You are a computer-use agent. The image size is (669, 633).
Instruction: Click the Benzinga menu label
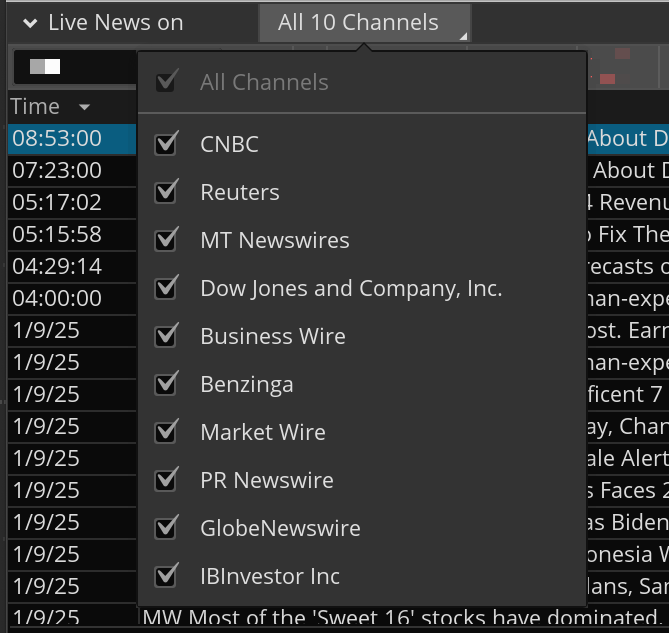point(246,384)
